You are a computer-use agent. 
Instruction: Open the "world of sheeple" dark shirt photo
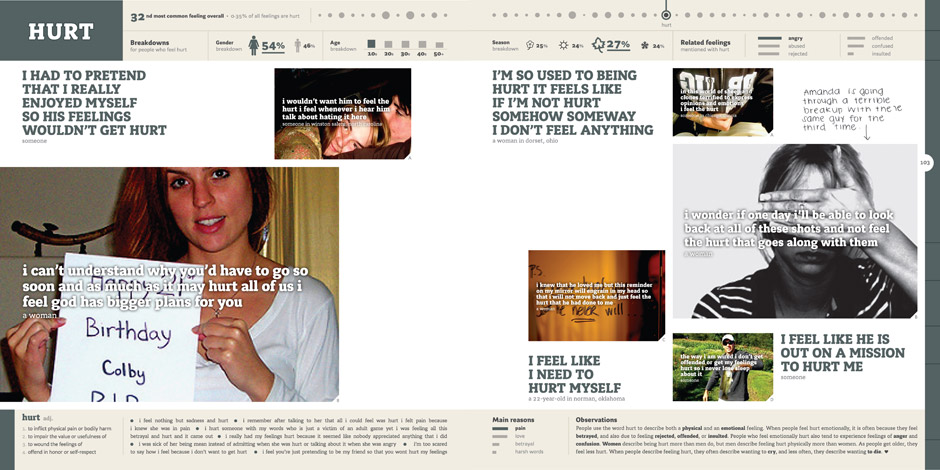[x=722, y=102]
